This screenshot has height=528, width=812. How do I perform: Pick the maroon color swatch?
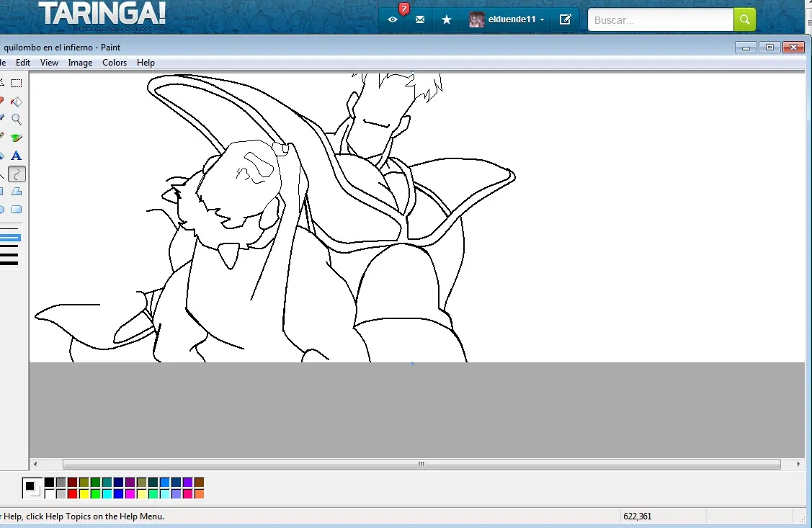(x=73, y=483)
